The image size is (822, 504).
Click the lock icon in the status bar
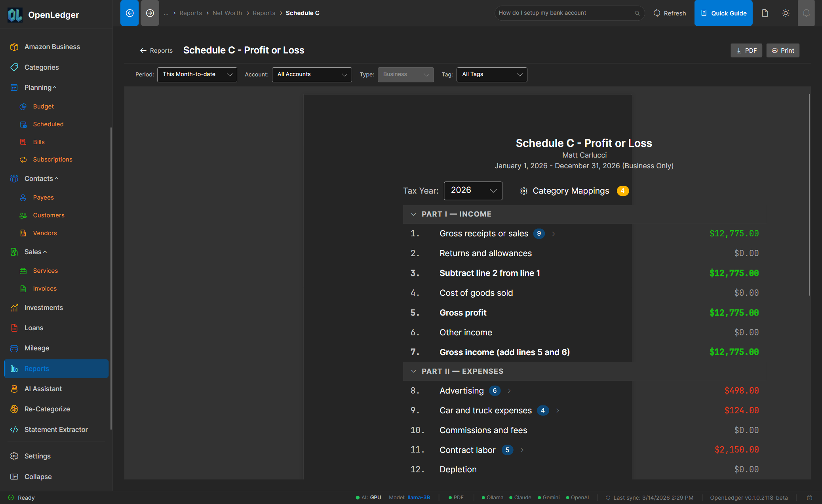pos(809,497)
